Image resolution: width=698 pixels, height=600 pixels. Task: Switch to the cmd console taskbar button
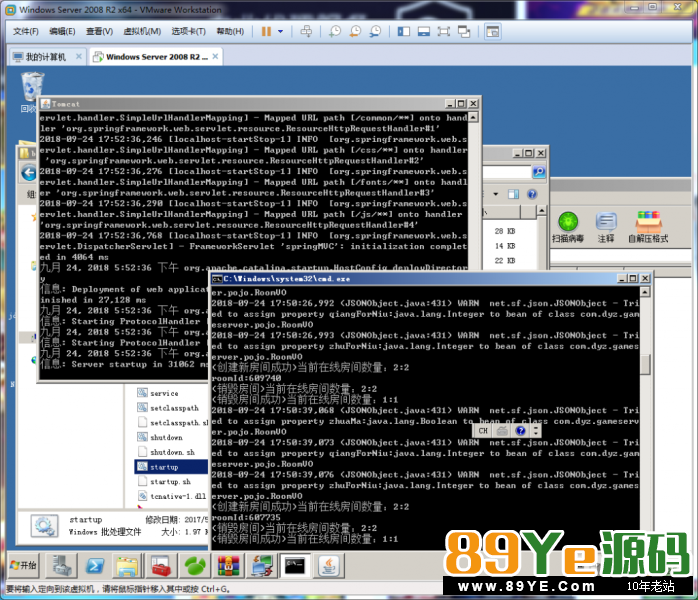[295, 566]
